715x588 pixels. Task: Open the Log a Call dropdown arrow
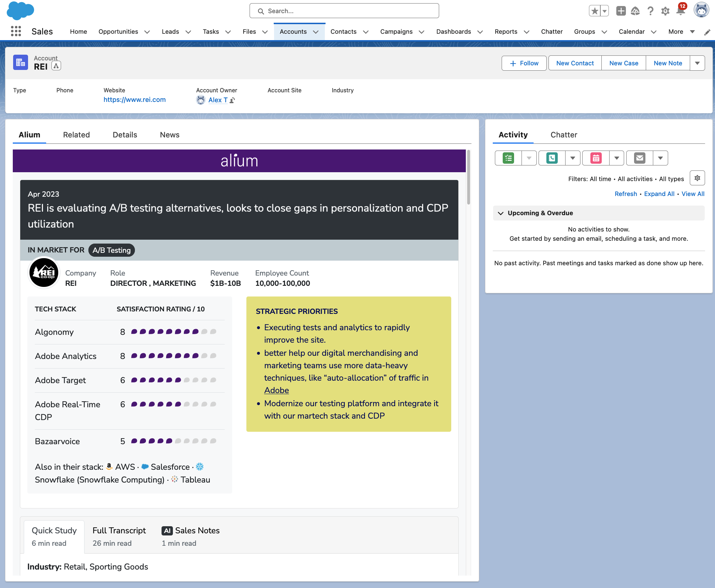573,158
